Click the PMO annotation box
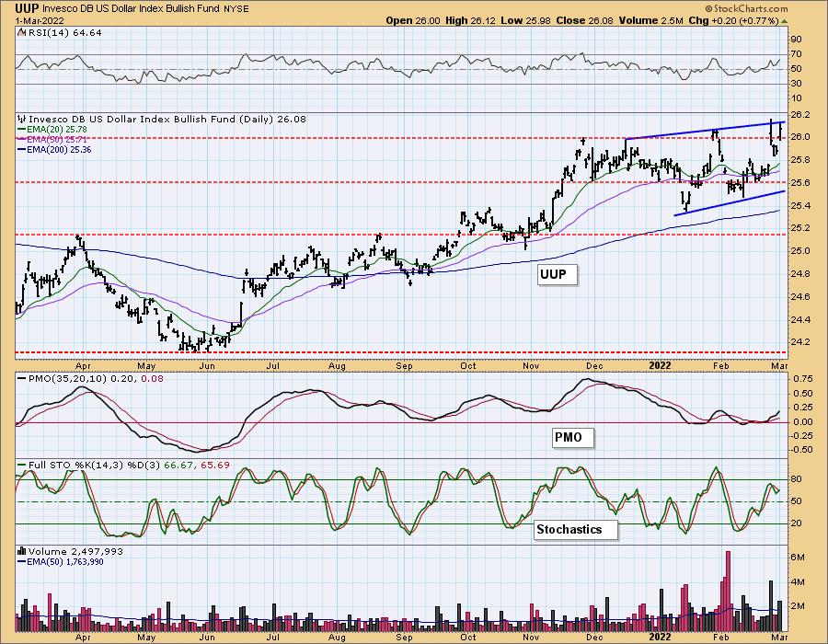The image size is (828, 644). point(573,438)
